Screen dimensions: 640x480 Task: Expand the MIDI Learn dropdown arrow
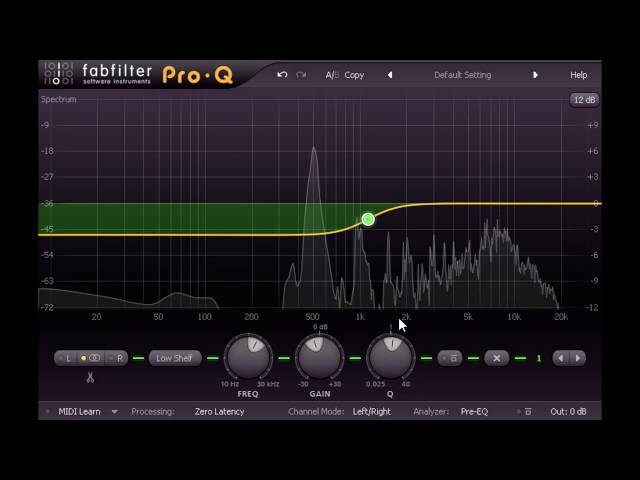click(115, 412)
